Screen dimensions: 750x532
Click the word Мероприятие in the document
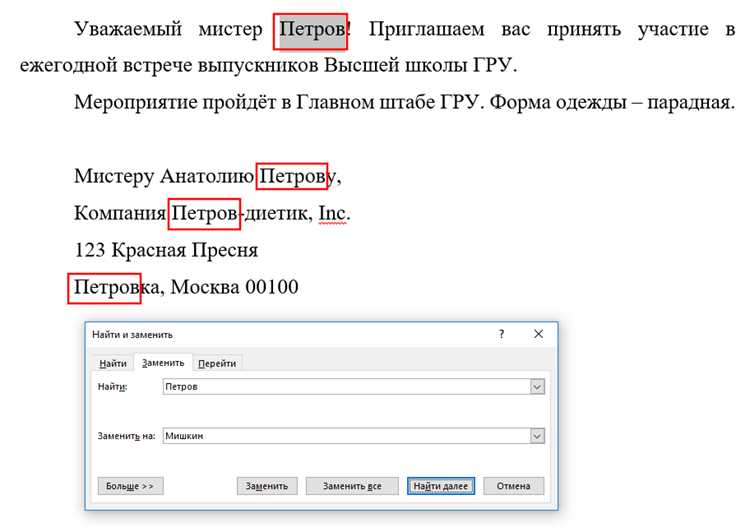tap(135, 102)
